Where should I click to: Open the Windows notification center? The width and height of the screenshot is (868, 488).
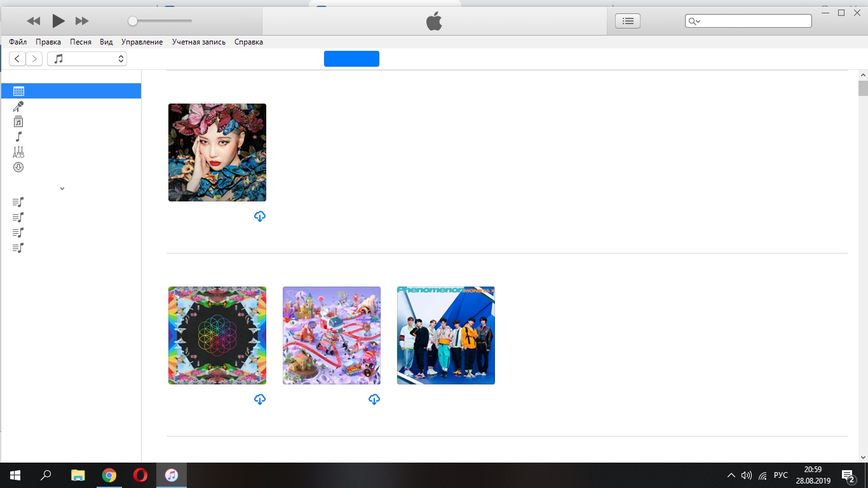pos(848,475)
